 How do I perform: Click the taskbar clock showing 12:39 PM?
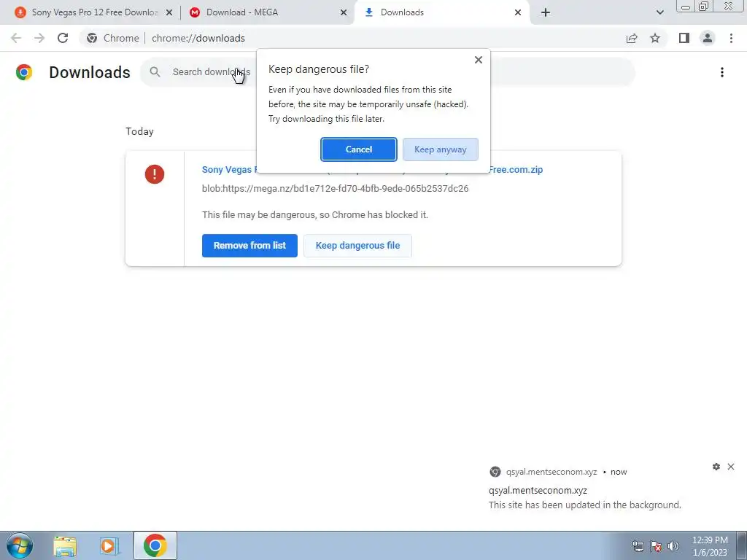point(710,546)
